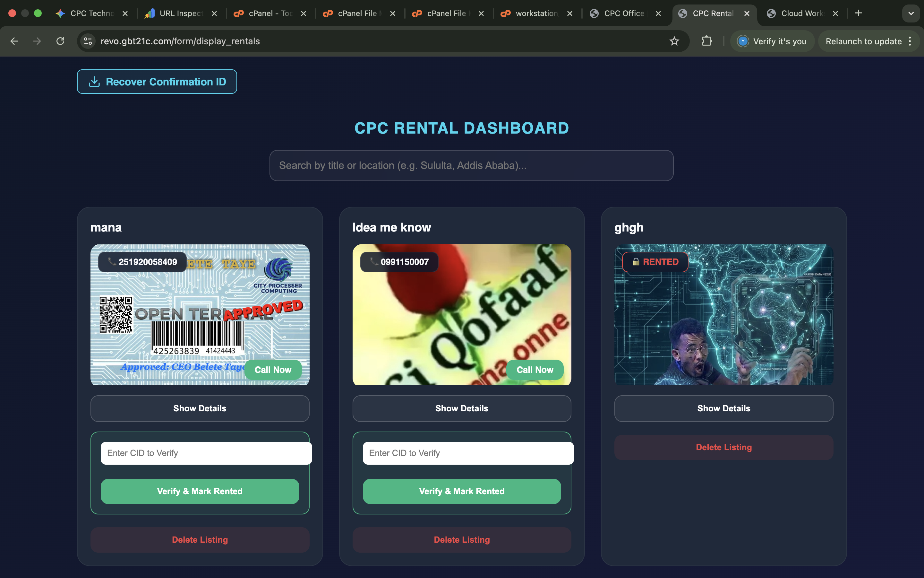Screen dimensions: 924x578
Task: Click the 0991150007 phone badge
Action: click(399, 262)
